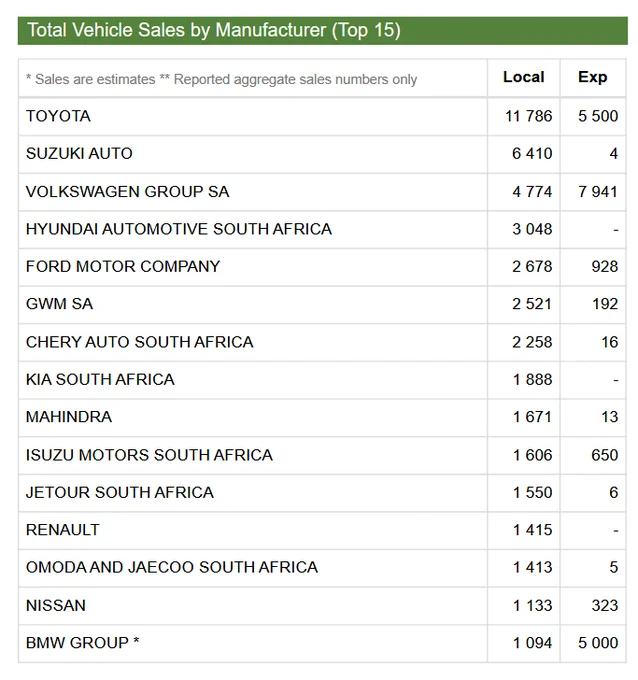Click Jetour export value 6

(613, 493)
